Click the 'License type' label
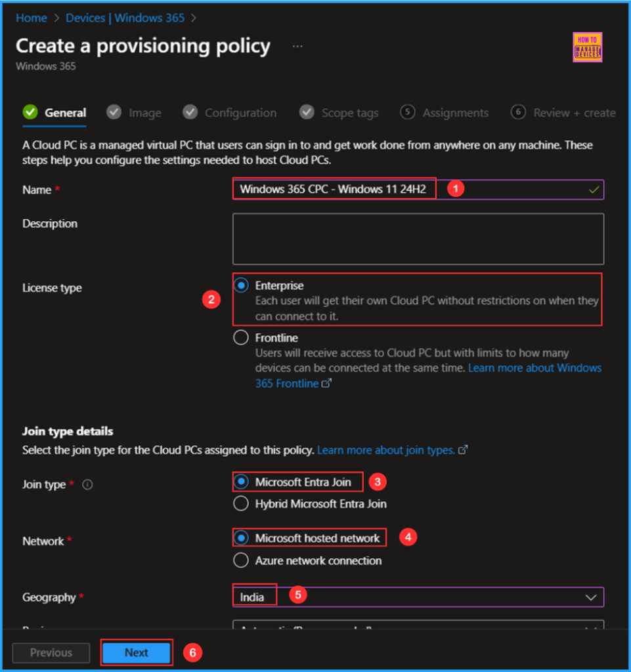Image resolution: width=631 pixels, height=672 pixels. [52, 287]
